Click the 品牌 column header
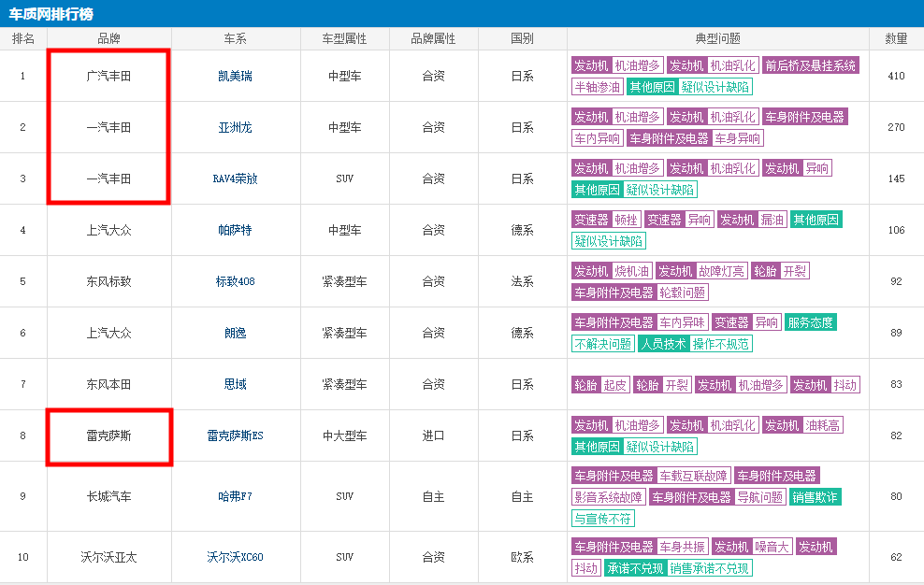 click(x=108, y=37)
